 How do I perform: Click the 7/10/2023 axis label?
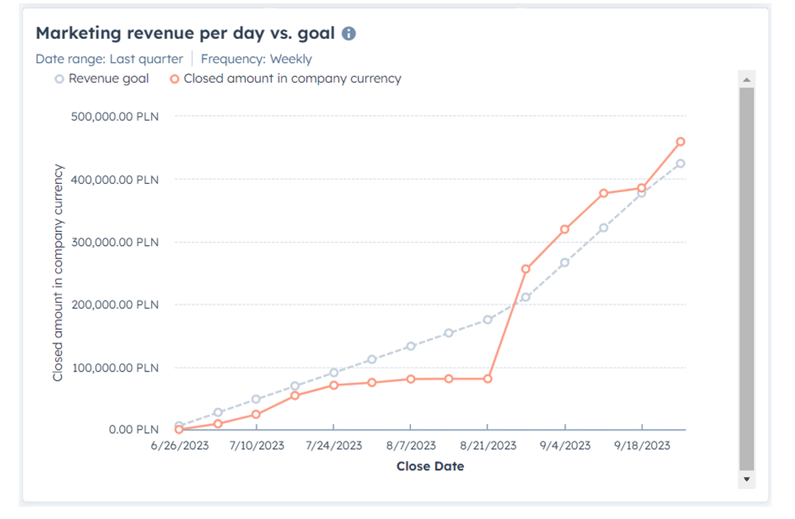pos(257,446)
